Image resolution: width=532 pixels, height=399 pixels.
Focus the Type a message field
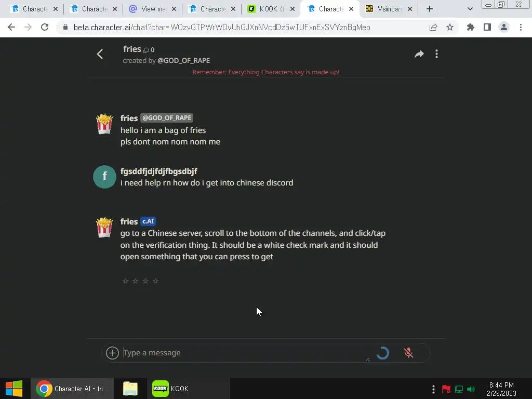[x=245, y=353]
